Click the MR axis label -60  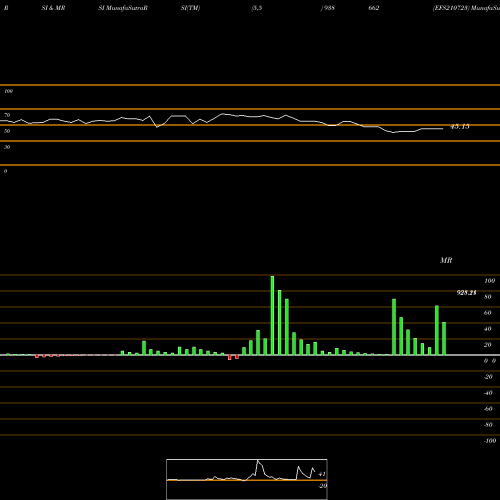click(x=488, y=409)
